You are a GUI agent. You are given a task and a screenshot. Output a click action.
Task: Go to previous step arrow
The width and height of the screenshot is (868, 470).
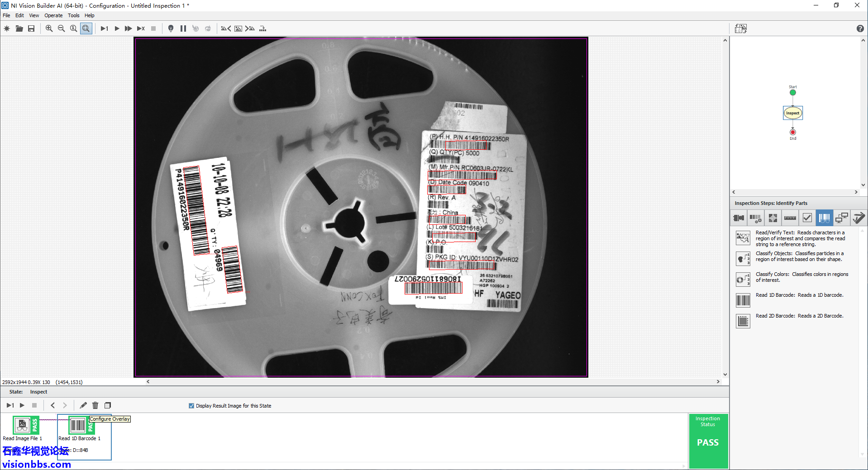pyautogui.click(x=52, y=405)
